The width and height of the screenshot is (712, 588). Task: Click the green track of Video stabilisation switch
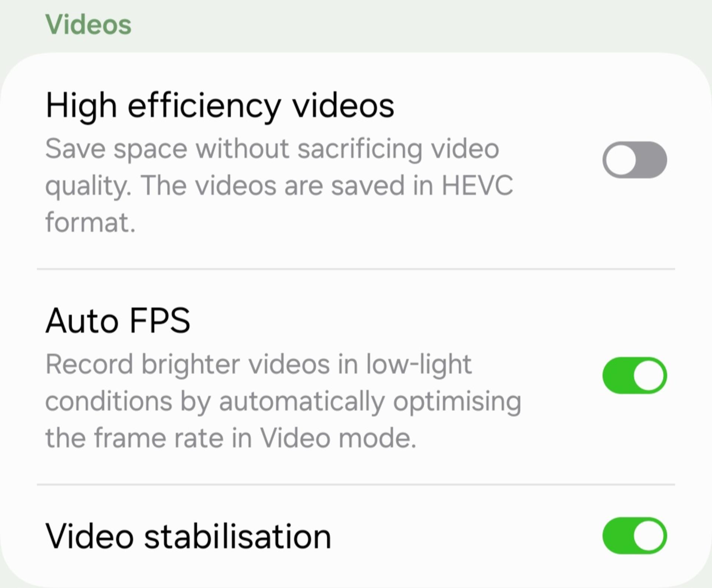[x=617, y=536]
